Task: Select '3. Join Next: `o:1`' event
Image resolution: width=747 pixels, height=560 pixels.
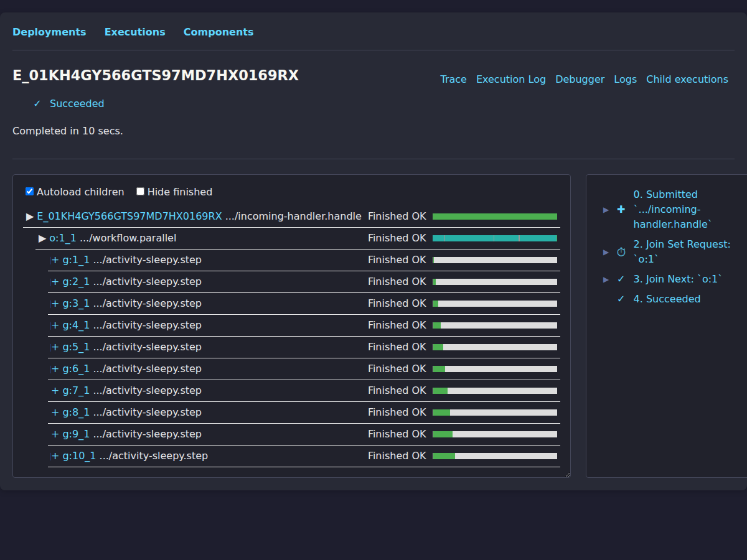Action: 678,279
